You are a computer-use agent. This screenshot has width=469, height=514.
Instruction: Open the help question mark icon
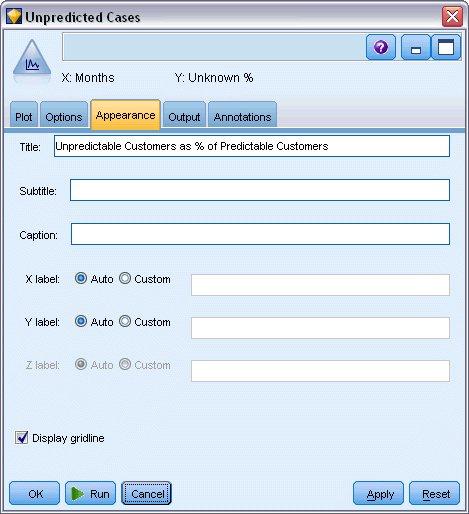tap(381, 47)
